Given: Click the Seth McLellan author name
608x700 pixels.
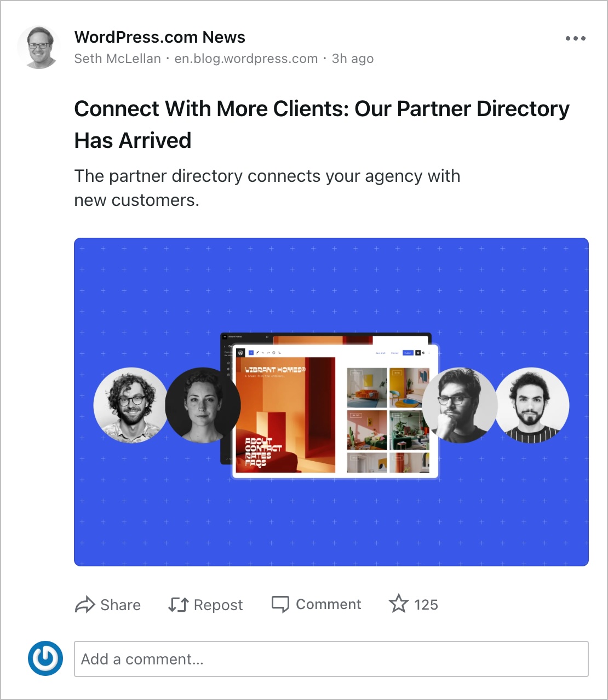Looking at the screenshot, I should click(118, 59).
